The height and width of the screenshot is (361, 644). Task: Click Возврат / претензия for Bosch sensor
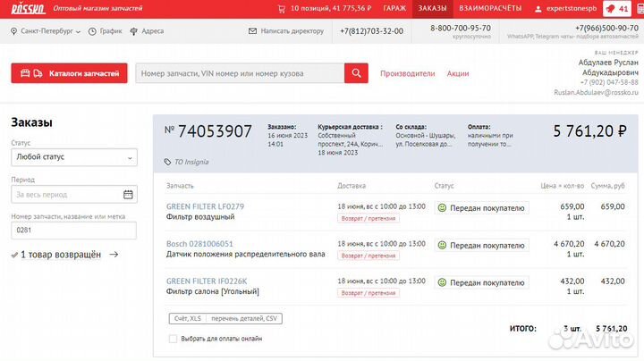(x=369, y=256)
